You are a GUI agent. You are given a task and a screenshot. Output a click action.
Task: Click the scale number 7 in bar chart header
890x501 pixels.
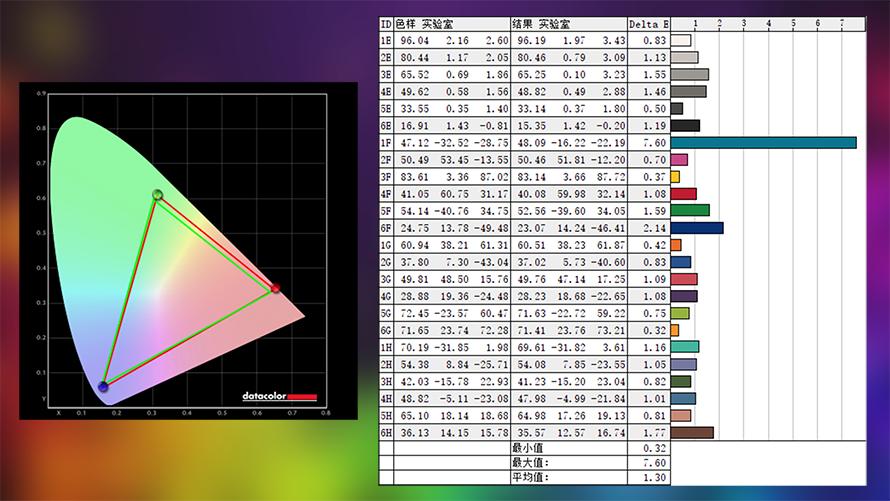[842, 23]
